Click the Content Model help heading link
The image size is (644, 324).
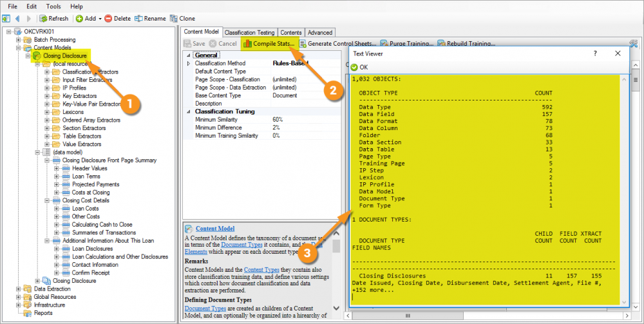tap(215, 228)
